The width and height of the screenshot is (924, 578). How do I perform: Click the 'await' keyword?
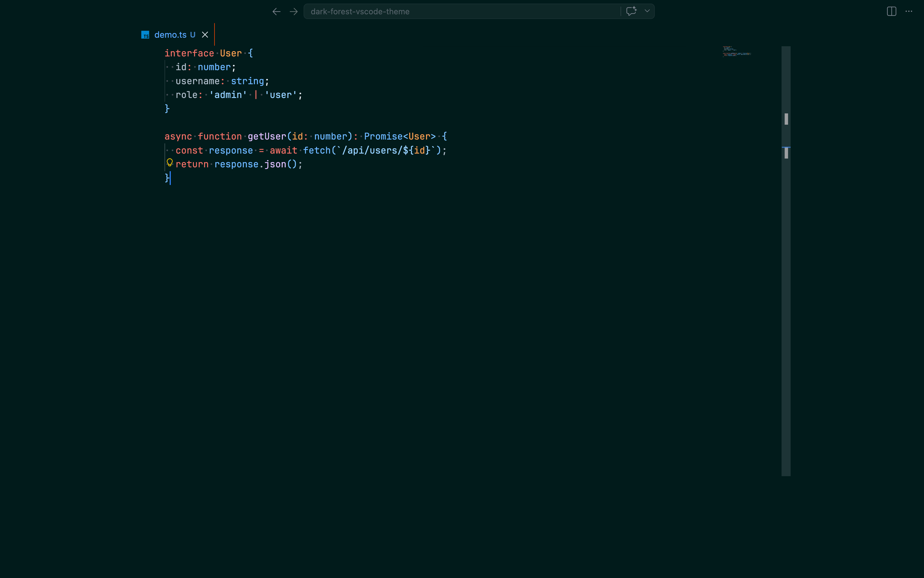283,151
